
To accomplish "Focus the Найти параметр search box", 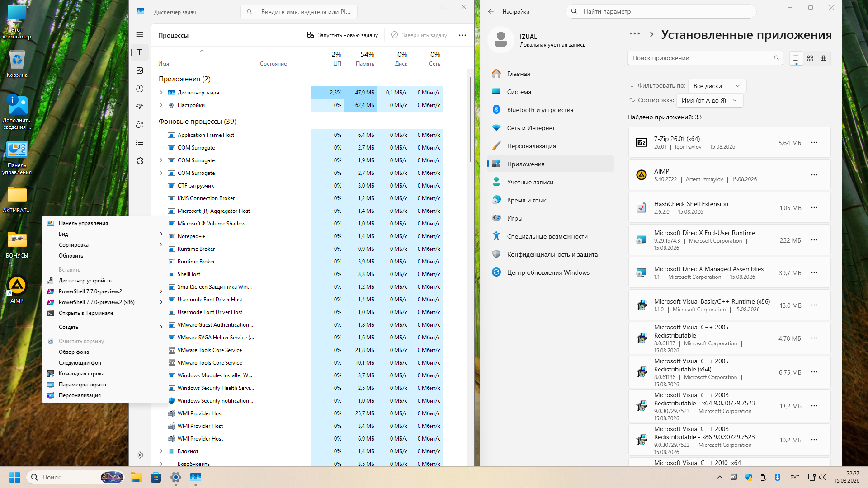I will (x=660, y=11).
